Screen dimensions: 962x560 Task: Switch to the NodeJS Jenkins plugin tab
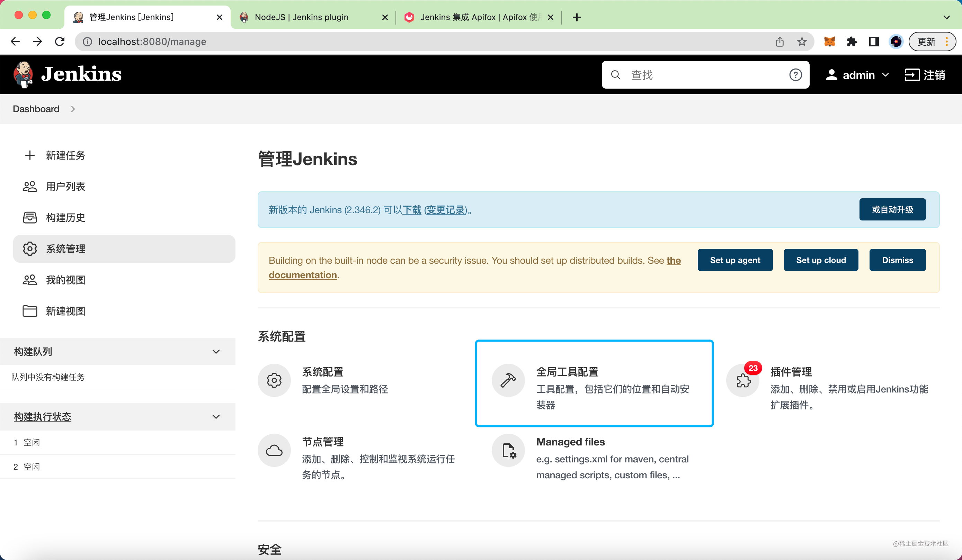tap(302, 17)
